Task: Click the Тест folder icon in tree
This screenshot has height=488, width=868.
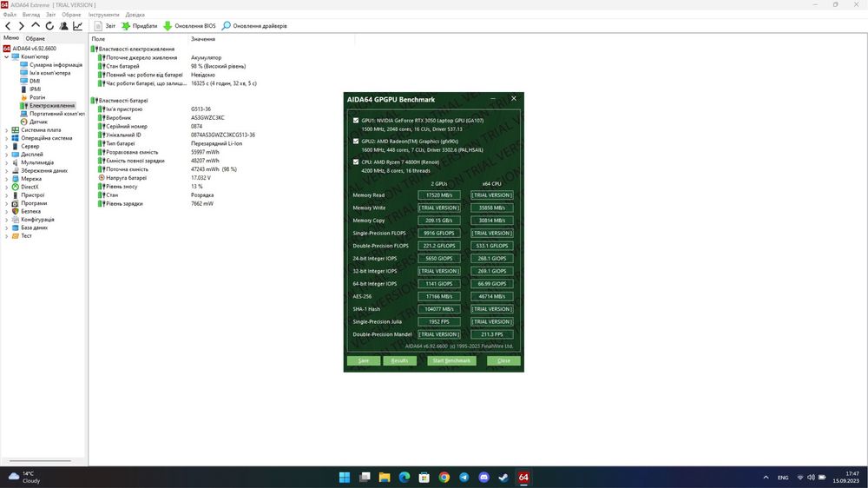Action: [15, 236]
